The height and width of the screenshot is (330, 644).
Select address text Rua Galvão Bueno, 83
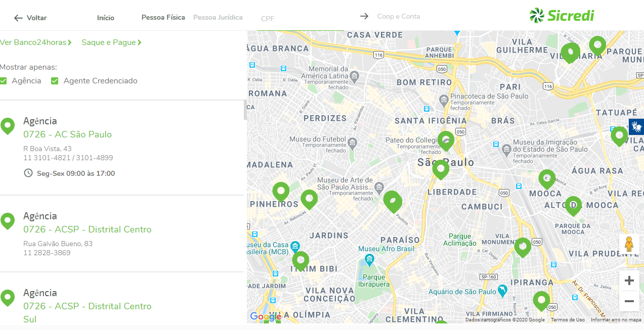[x=58, y=244]
